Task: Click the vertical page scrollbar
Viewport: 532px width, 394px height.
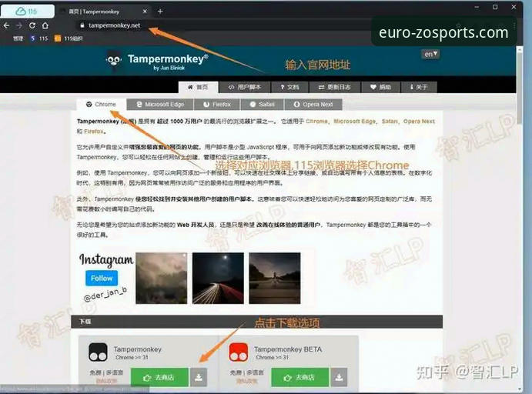Action: (x=520, y=88)
